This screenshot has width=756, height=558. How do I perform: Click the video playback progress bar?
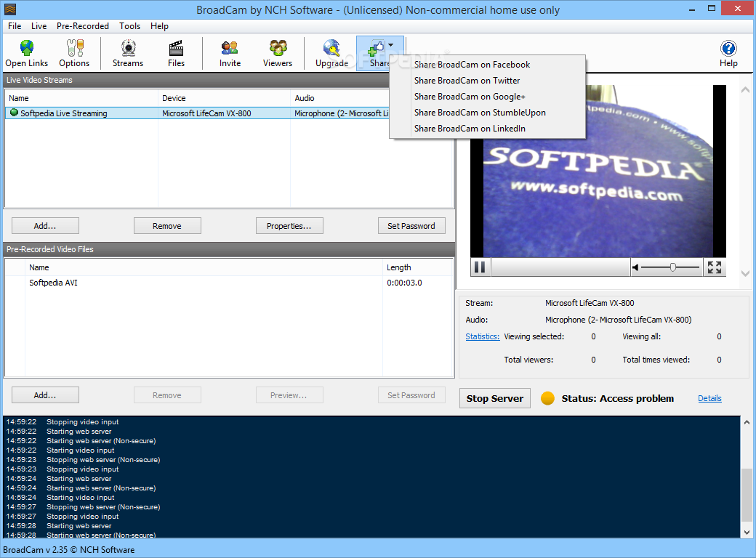560,267
